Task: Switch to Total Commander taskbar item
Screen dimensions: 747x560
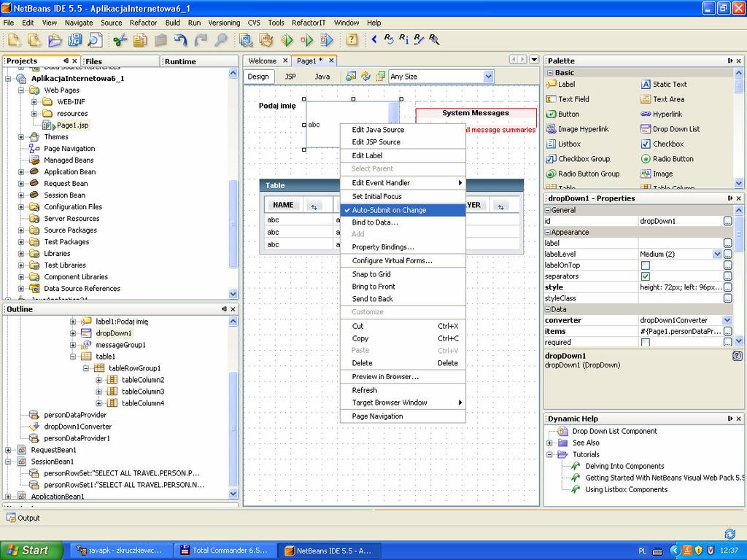Action: coord(224,551)
